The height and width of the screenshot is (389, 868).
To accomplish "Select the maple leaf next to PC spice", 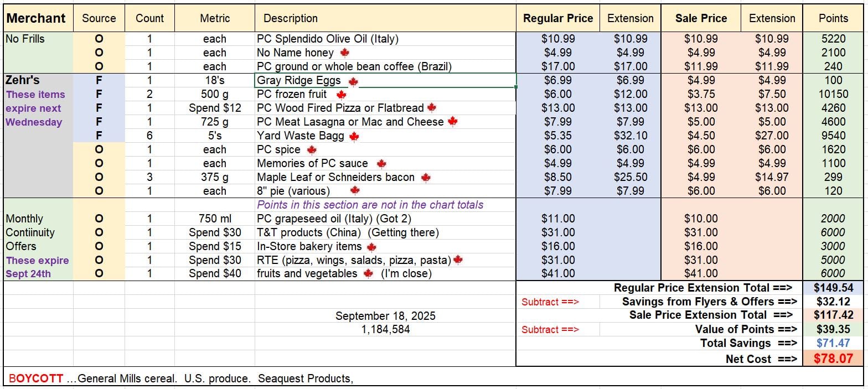I will 312,150.
